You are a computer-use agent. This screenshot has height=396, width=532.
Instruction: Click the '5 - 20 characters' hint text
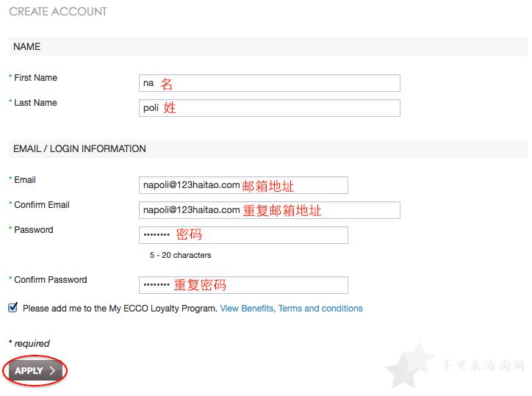pos(181,255)
